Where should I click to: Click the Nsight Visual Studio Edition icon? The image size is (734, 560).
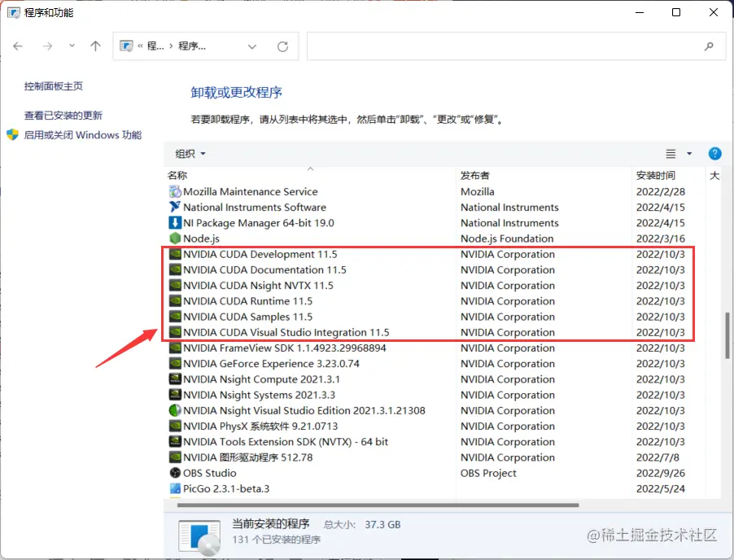pyautogui.click(x=175, y=410)
